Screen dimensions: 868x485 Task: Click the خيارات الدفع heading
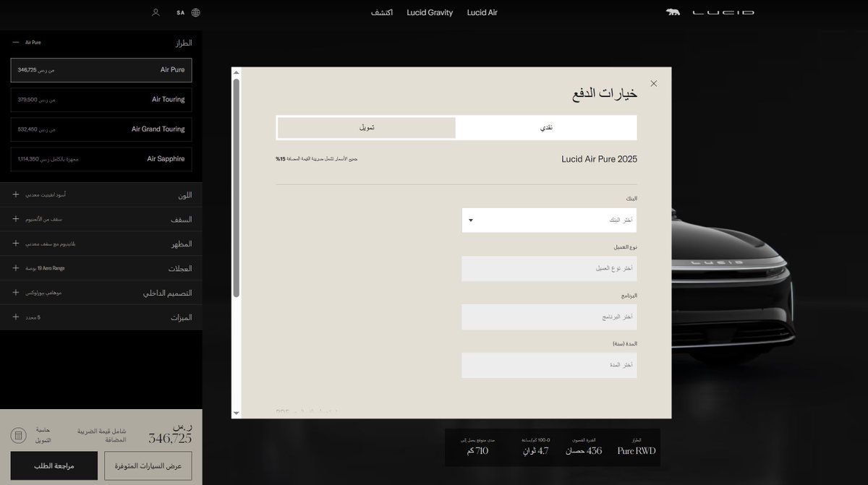[605, 94]
